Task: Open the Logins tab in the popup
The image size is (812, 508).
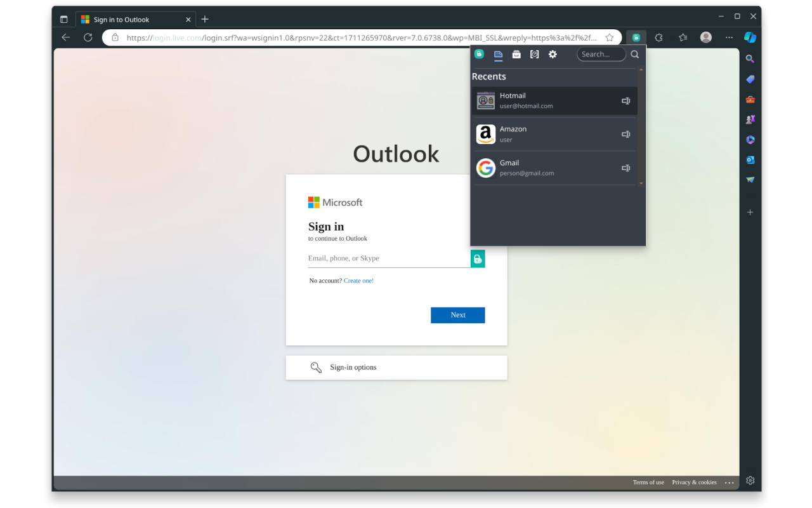Action: tap(498, 55)
